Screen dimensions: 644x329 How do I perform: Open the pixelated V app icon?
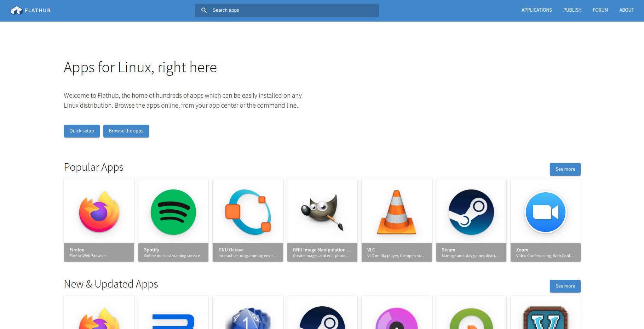click(545, 318)
